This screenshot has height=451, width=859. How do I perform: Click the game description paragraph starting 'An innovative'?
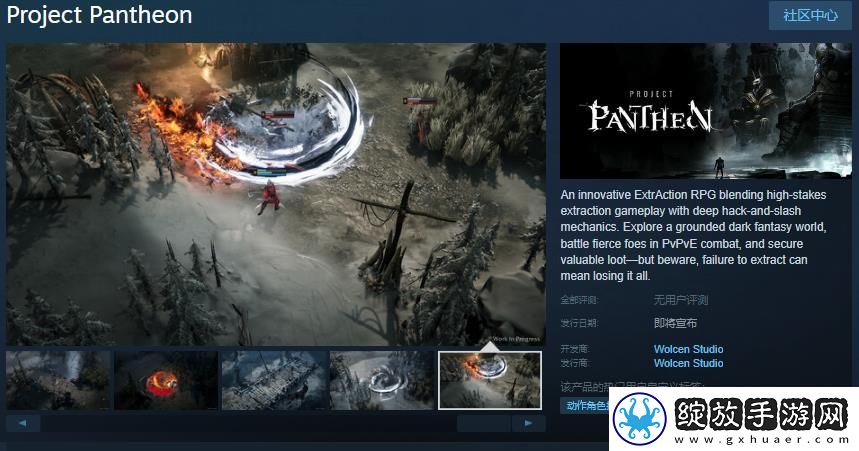click(x=693, y=235)
